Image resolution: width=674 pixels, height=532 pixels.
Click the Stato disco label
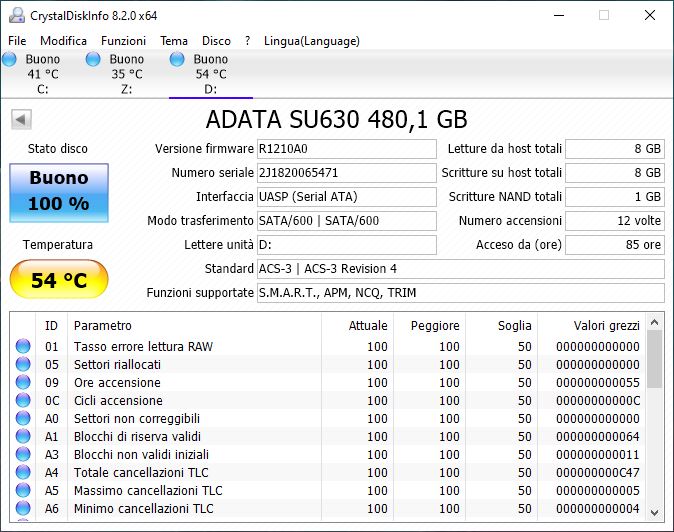tap(58, 149)
